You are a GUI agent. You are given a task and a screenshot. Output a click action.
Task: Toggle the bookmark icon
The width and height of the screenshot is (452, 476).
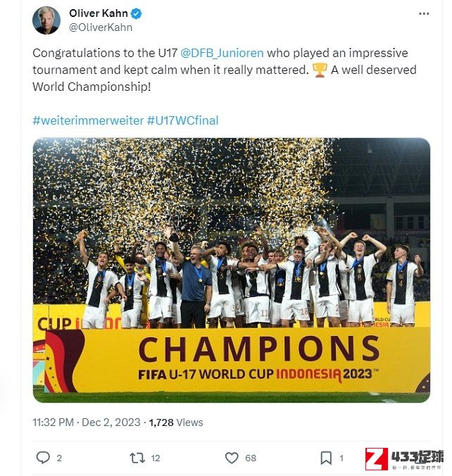(x=326, y=458)
